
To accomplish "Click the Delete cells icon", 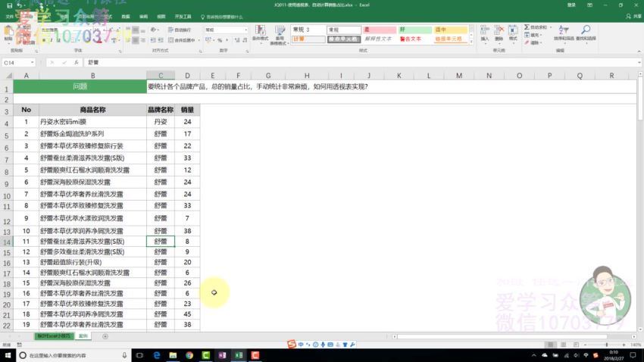I will [499, 33].
